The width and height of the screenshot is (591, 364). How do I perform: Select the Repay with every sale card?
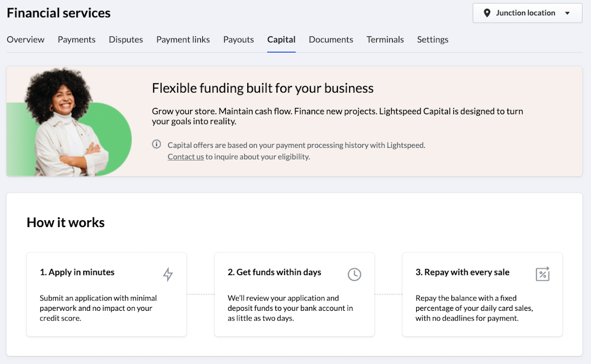(482, 295)
